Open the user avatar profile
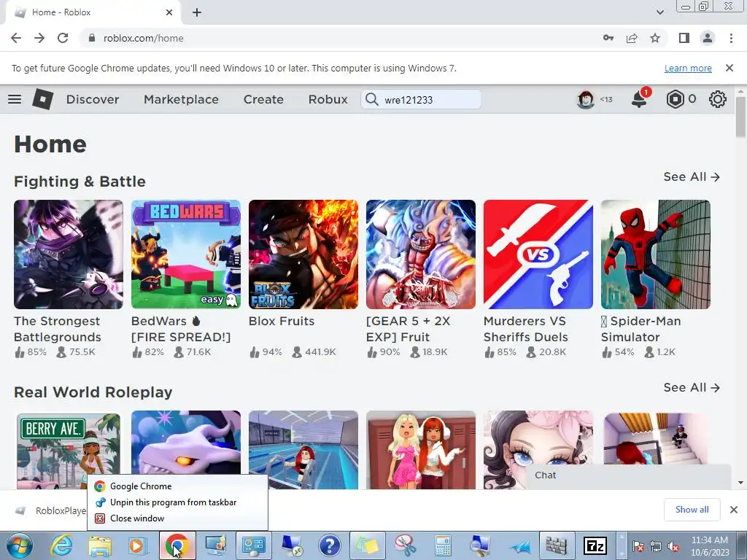 tap(586, 99)
